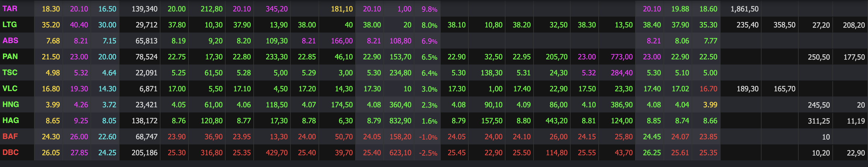The image size is (868, 167).
Task: Click the 138,30 volume in TSC row
Action: 491,73
